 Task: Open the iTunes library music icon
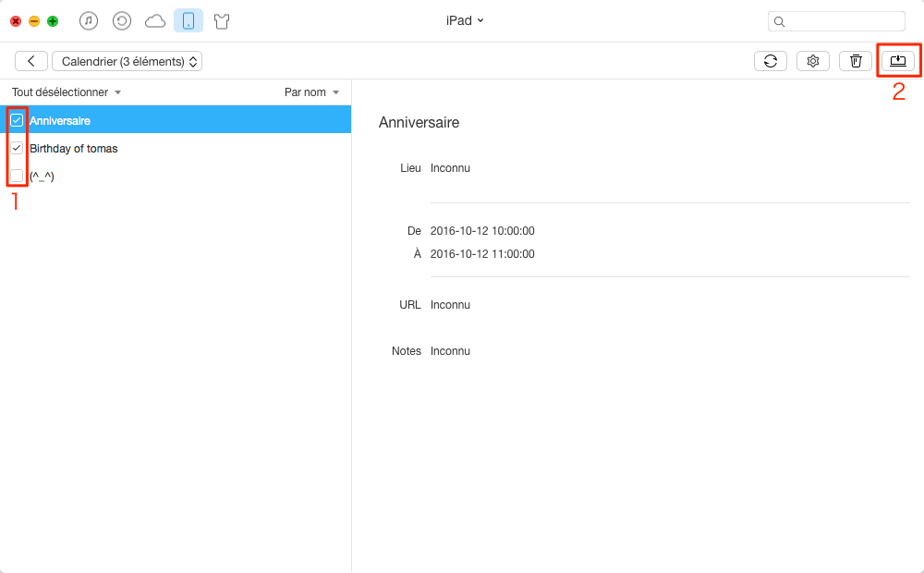(89, 21)
